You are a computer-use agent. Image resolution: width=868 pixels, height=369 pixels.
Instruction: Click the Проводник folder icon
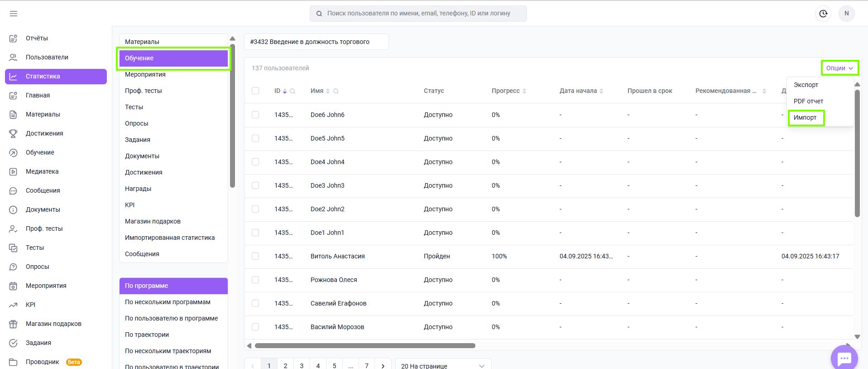click(13, 362)
